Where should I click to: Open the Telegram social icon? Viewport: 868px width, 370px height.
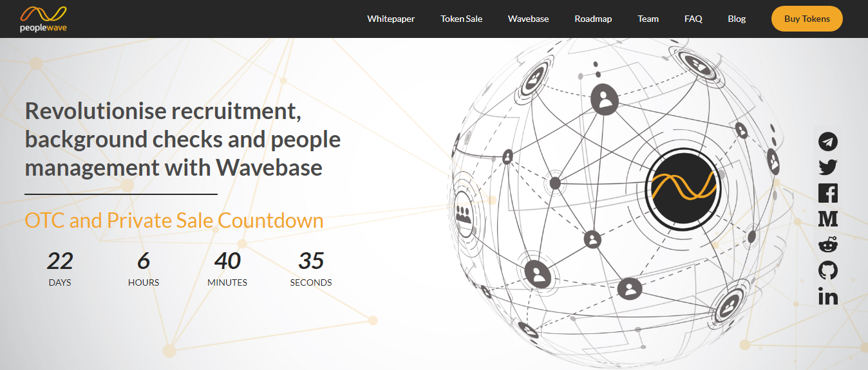coord(828,142)
